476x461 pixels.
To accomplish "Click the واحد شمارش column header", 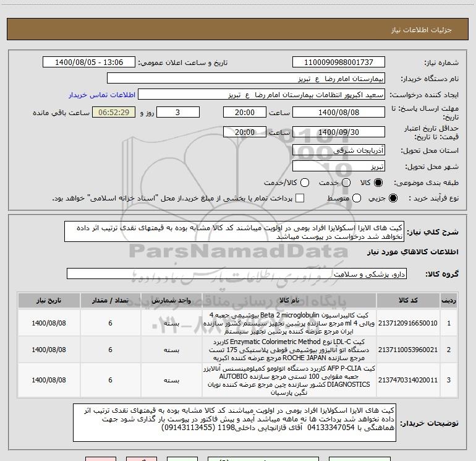I will coord(171,300).
